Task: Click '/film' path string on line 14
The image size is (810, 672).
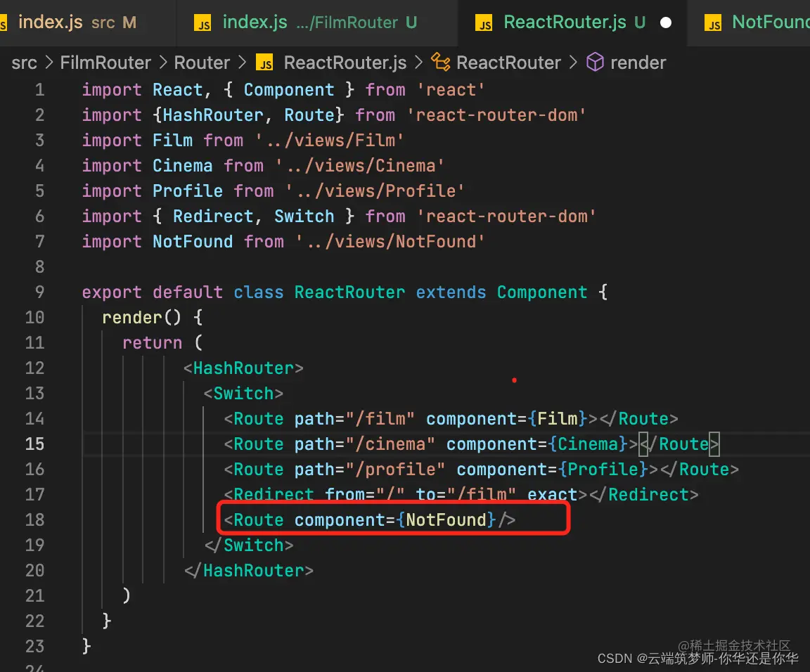Action: (x=380, y=419)
